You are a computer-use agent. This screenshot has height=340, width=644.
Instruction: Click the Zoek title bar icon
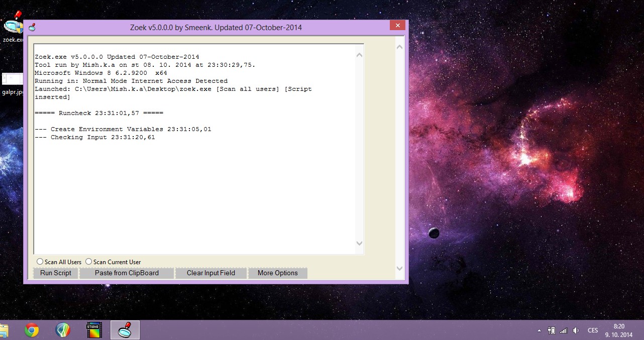click(x=32, y=27)
